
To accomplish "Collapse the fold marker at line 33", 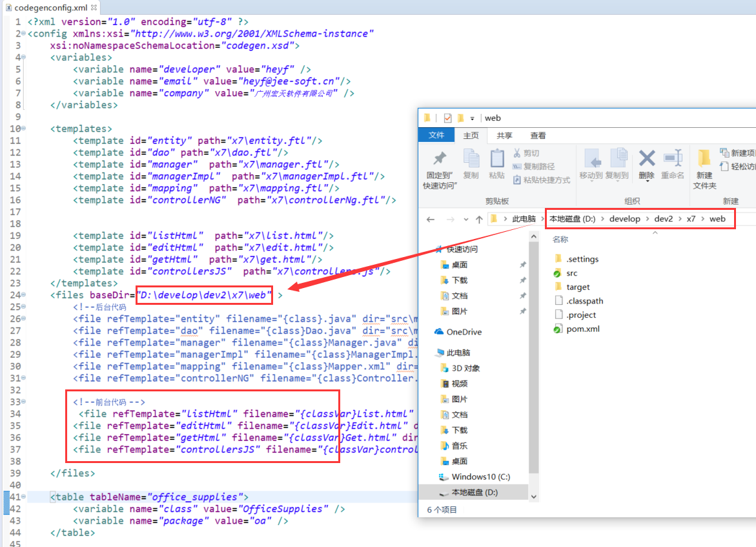I will coord(23,401).
